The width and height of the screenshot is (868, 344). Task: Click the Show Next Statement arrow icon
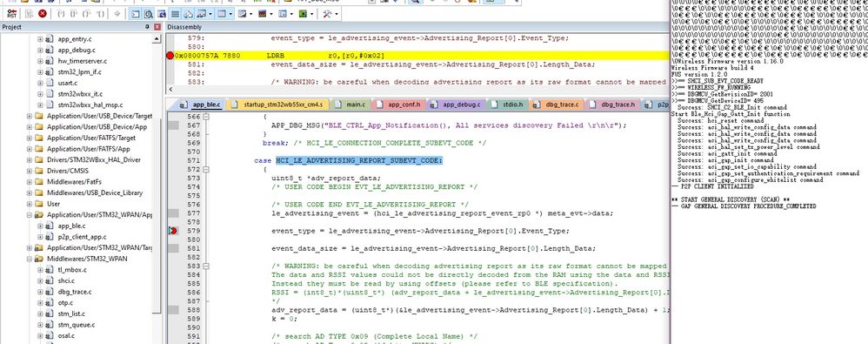(x=117, y=13)
